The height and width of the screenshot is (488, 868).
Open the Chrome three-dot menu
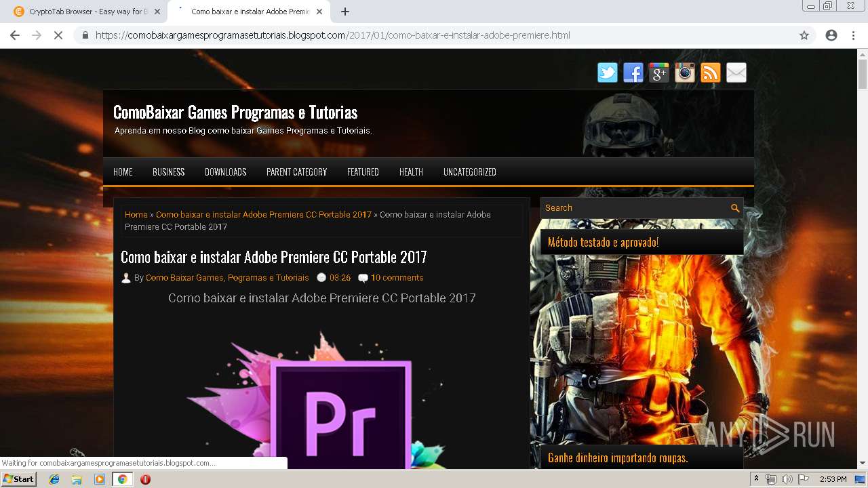(853, 35)
